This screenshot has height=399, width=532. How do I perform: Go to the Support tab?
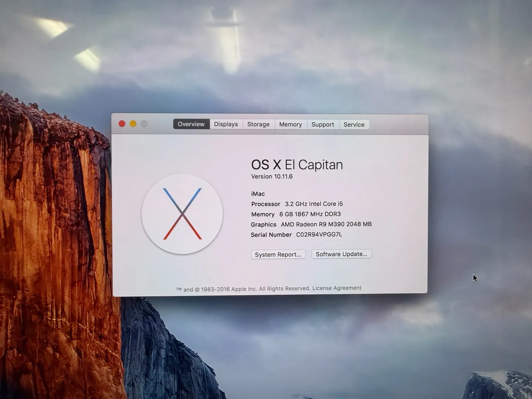323,125
